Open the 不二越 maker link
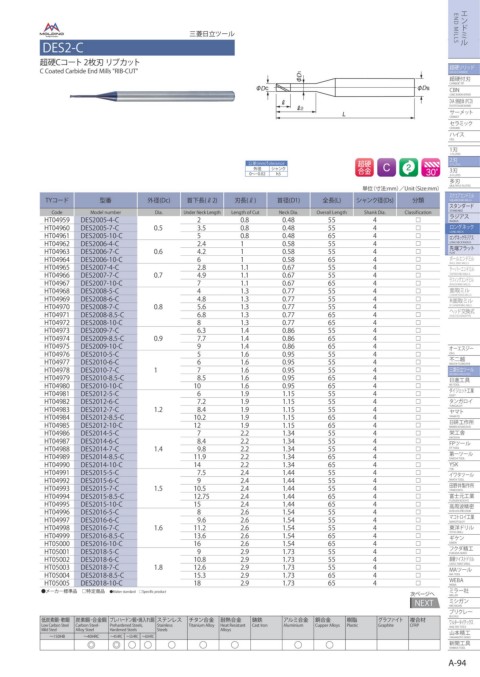 tap(464, 360)
